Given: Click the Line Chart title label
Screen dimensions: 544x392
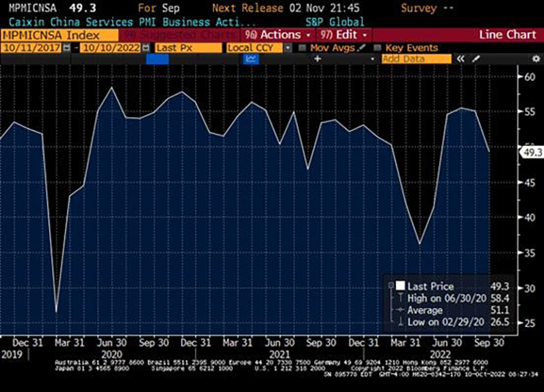Looking at the screenshot, I should click(x=508, y=35).
